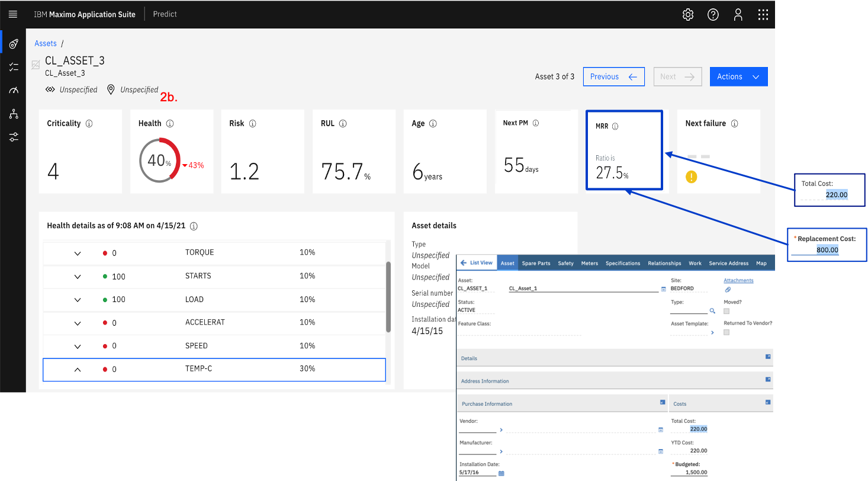Show info tooltip for Age card
The width and height of the screenshot is (868, 481).
pyautogui.click(x=433, y=124)
